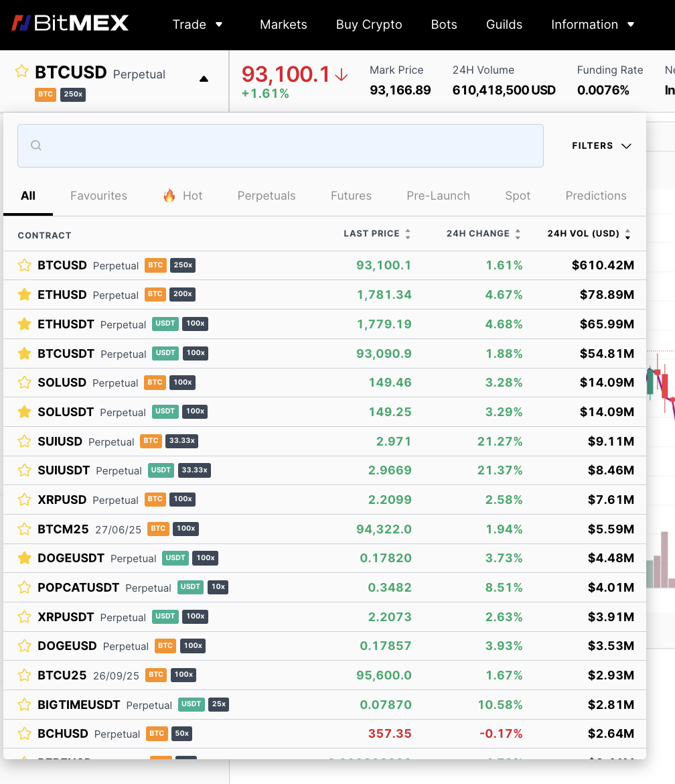Sort contracts by 24H Vol (USD)

pos(589,233)
